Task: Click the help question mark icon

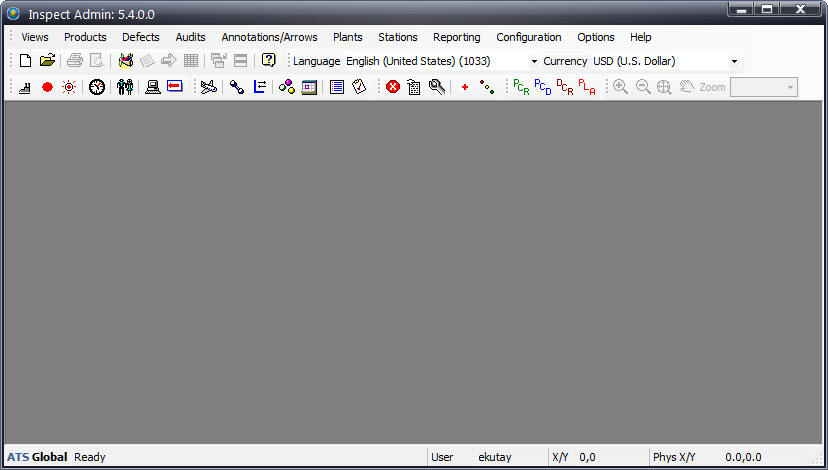Action: point(268,60)
